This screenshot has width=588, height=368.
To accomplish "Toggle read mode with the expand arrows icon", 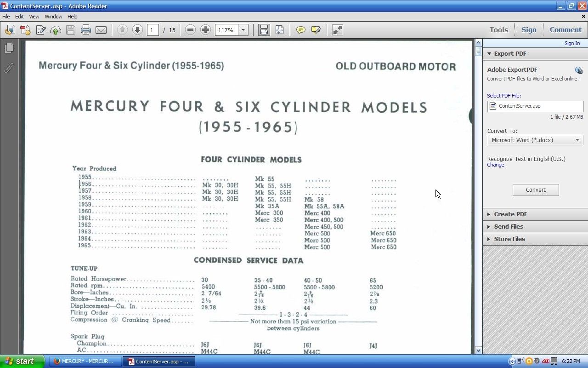I will coord(337,30).
